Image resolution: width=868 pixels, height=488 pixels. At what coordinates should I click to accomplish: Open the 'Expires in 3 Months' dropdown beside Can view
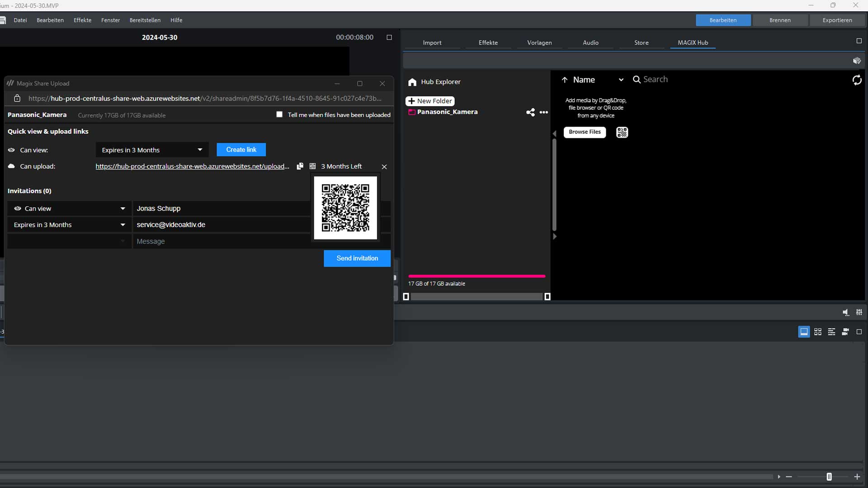[152, 150]
